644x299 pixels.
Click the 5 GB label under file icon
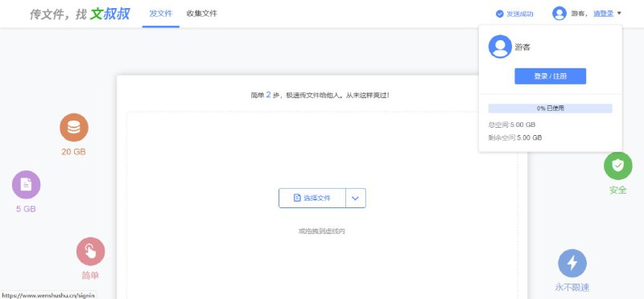coord(26,209)
